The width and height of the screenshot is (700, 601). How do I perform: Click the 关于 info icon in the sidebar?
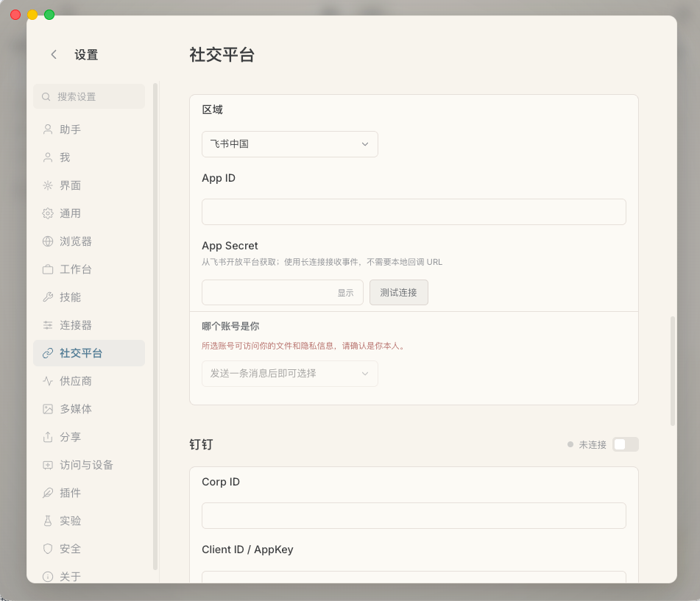48,577
